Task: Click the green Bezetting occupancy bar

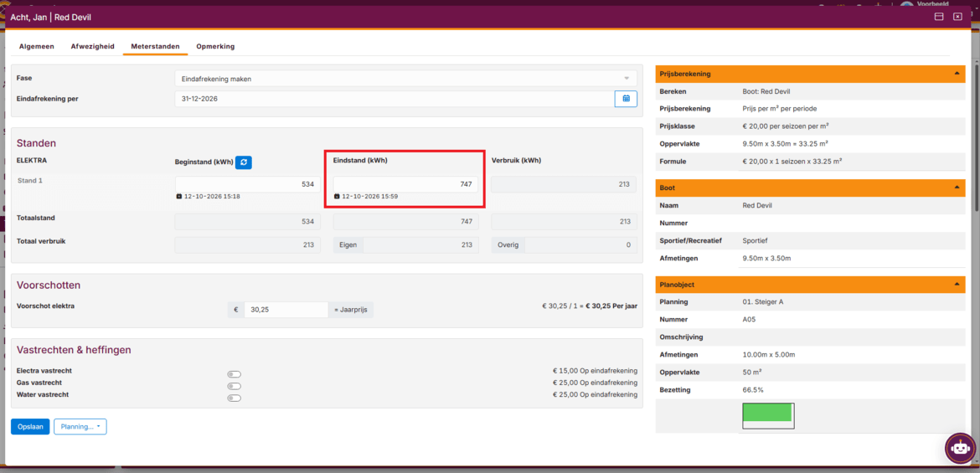Action: 767,413
